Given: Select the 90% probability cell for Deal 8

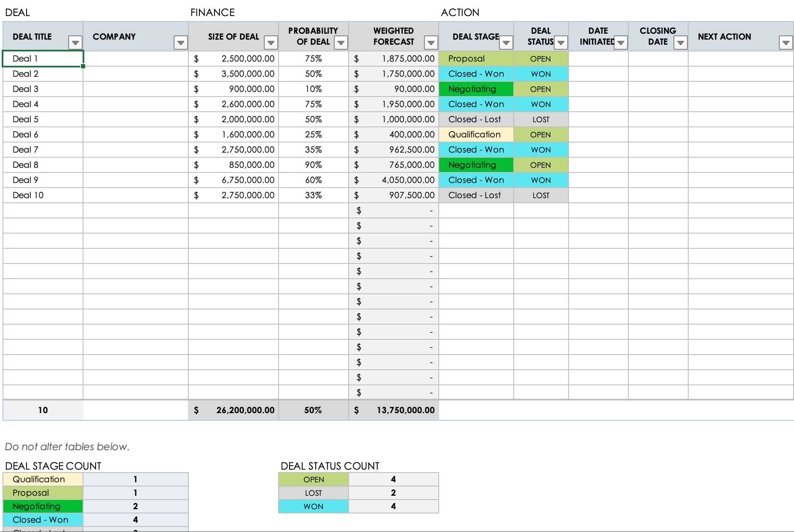Looking at the screenshot, I should (313, 165).
